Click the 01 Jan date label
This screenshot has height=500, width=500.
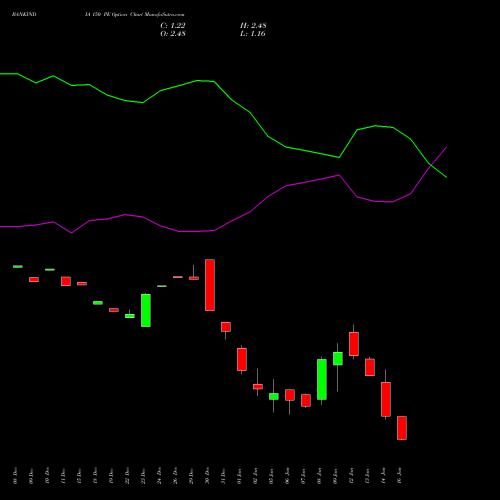pyautogui.click(x=239, y=476)
